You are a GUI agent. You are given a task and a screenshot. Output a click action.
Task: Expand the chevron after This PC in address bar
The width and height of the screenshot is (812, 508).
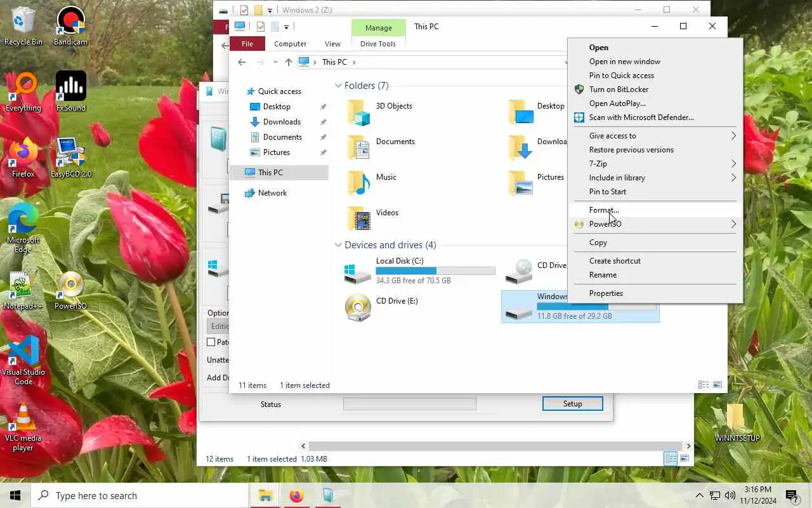pos(354,62)
